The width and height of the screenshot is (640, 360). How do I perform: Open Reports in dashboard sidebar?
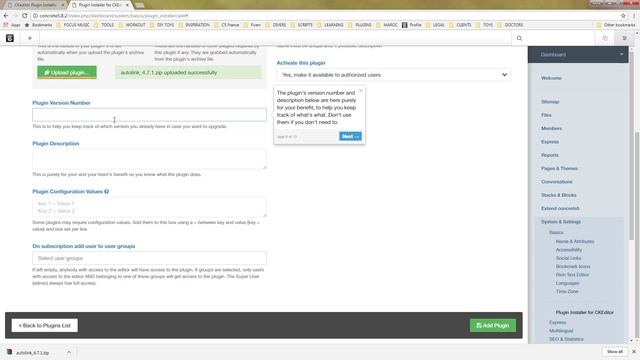tap(549, 155)
